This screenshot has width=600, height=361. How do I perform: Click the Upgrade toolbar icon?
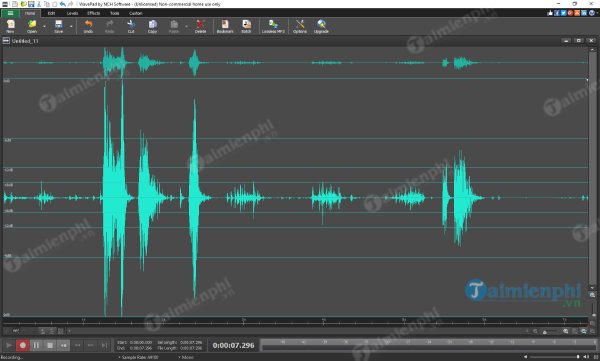click(x=321, y=26)
